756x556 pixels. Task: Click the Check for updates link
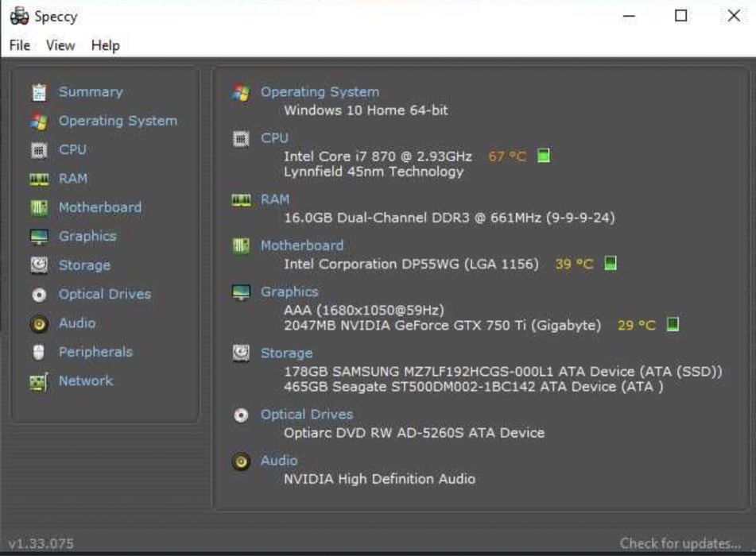tap(680, 543)
